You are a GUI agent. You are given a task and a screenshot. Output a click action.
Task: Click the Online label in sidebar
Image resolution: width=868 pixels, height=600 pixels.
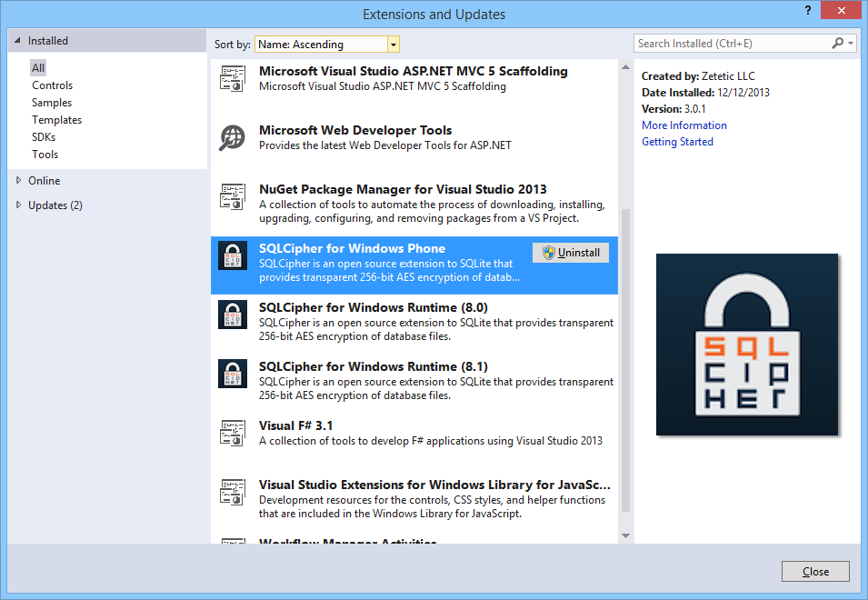click(45, 180)
